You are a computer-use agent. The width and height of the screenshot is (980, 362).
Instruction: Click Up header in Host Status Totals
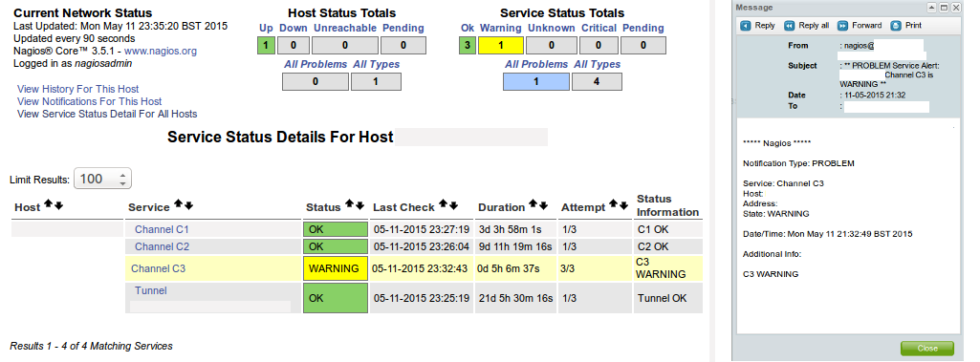click(266, 28)
